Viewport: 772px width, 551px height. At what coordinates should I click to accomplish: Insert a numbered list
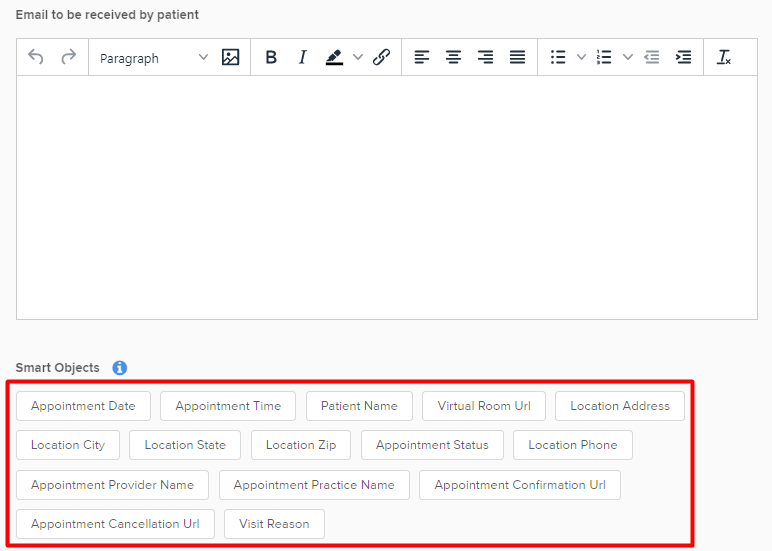[604, 57]
